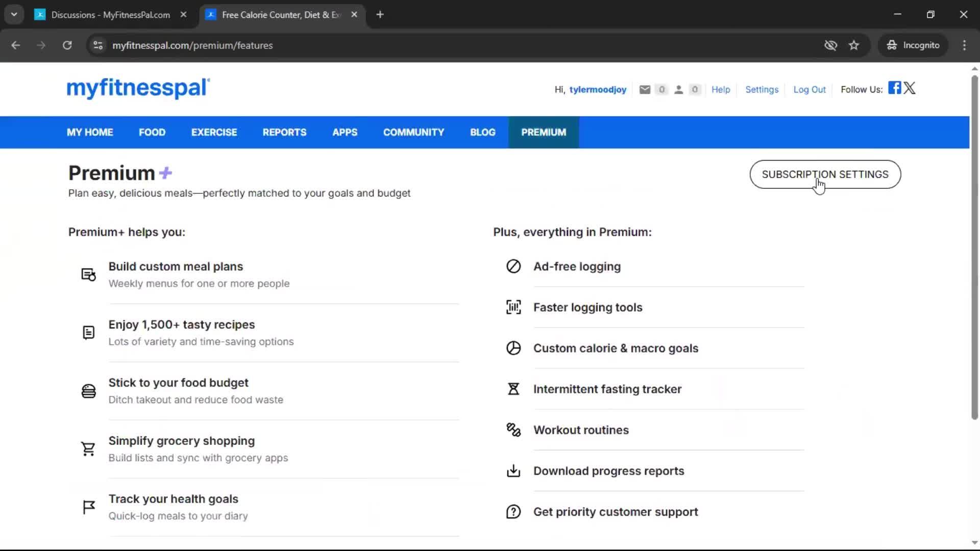Click the Download progress reports text
Image resolution: width=980 pixels, height=551 pixels.
point(609,471)
